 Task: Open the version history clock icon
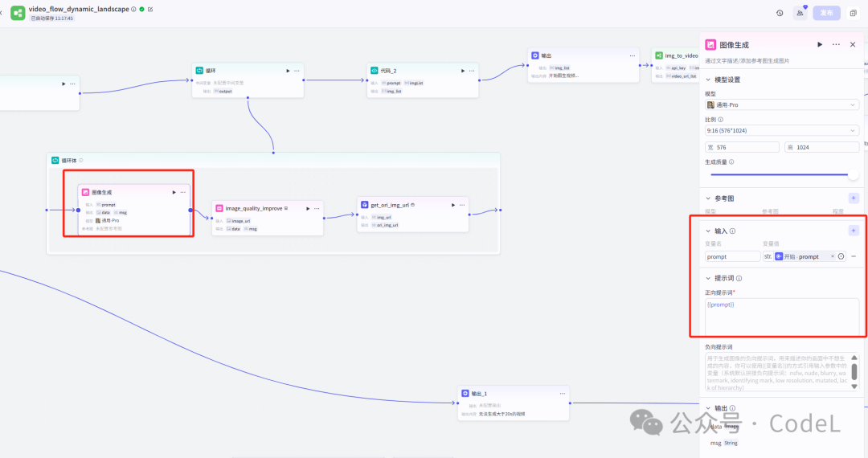(780, 14)
